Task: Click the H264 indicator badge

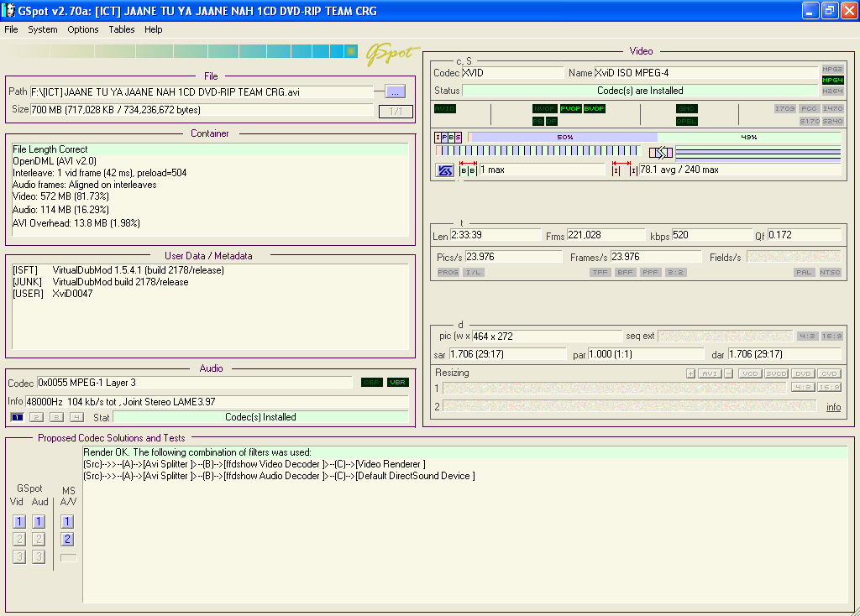Action: tap(832, 91)
